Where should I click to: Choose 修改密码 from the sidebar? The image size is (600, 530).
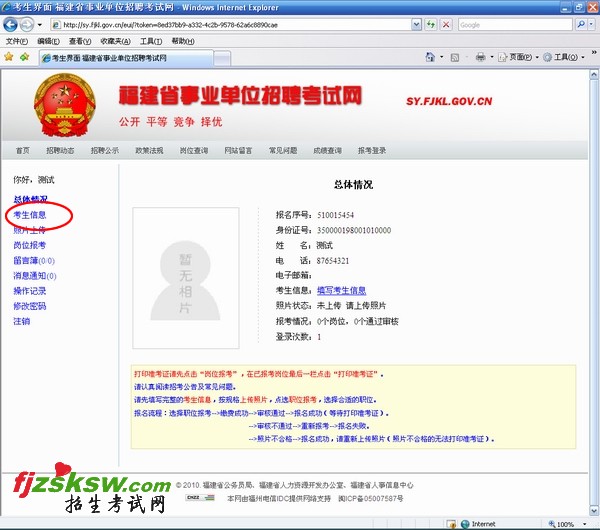(29, 306)
